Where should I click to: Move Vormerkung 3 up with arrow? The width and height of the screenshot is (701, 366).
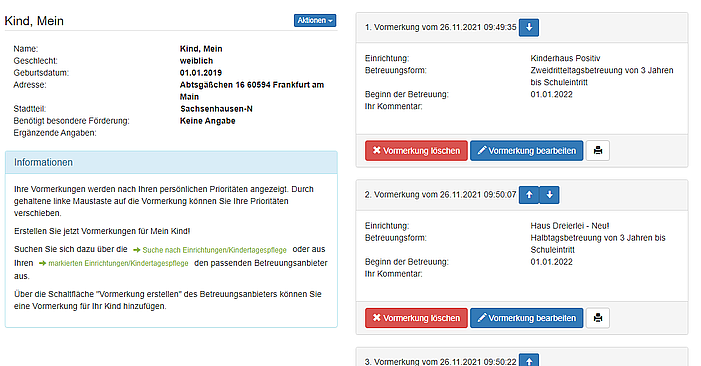coord(529,360)
